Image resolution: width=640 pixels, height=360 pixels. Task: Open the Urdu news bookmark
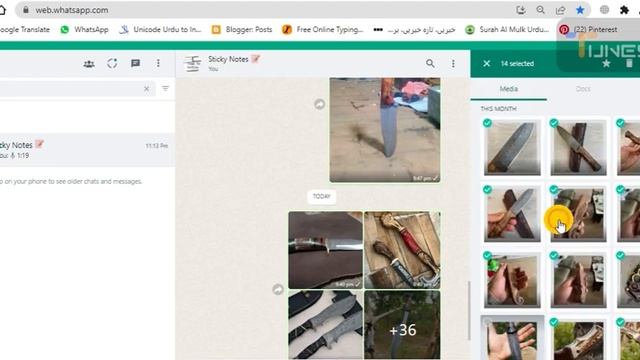[x=414, y=29]
